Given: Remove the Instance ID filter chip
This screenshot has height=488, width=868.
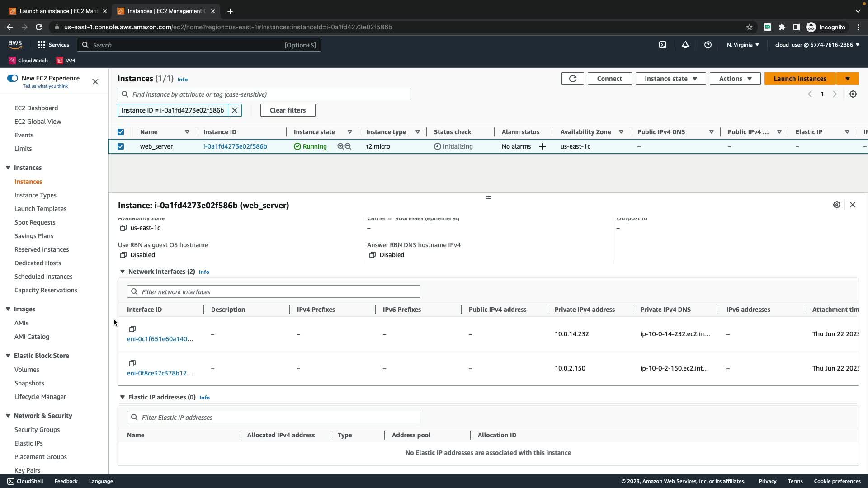Looking at the screenshot, I should pos(235,110).
